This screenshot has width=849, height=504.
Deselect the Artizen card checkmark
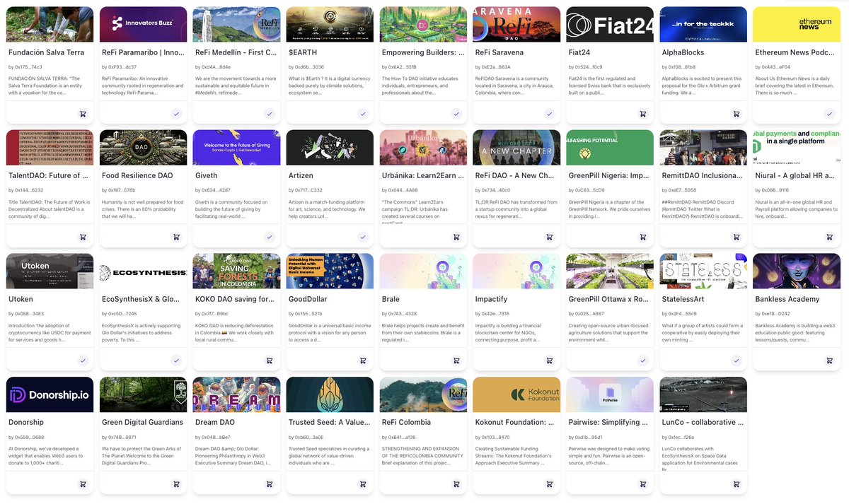[x=363, y=237]
